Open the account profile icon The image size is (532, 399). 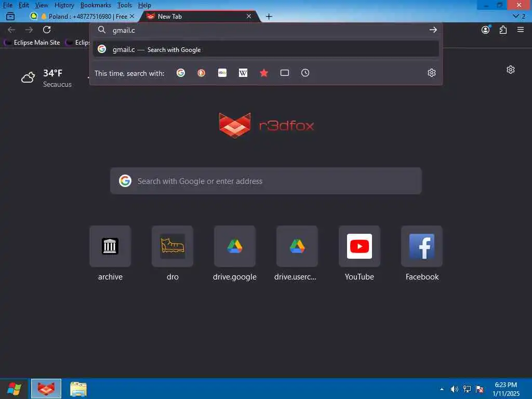[x=486, y=30]
